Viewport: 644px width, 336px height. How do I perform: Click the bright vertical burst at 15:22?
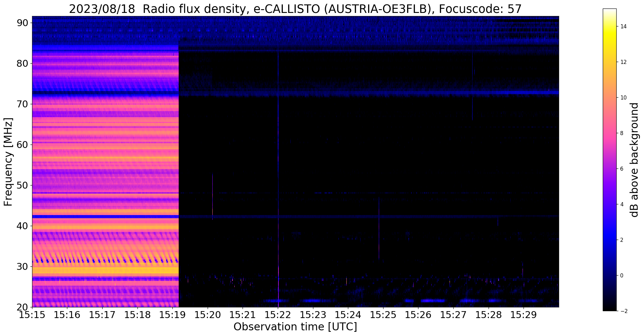click(x=278, y=179)
